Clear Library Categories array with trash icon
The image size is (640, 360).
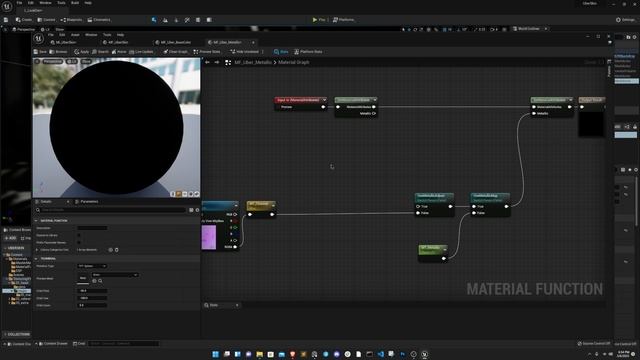pos(117,250)
